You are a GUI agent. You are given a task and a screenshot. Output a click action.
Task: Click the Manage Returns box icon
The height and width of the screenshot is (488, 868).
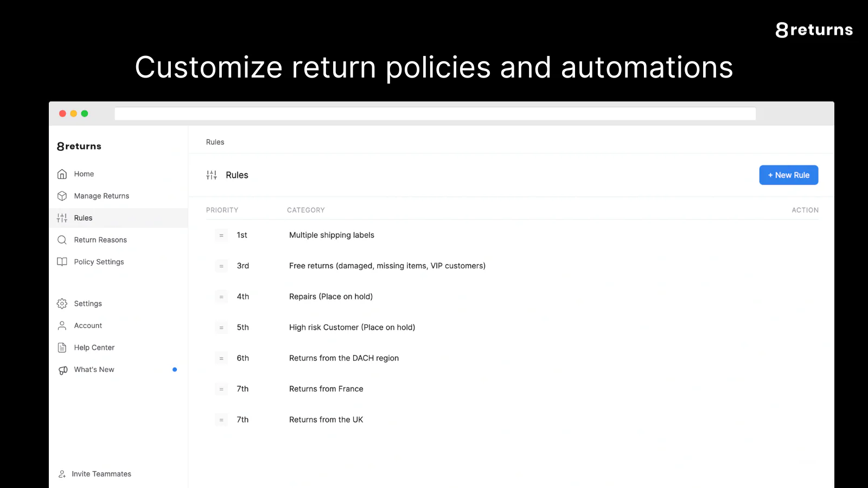click(x=62, y=196)
